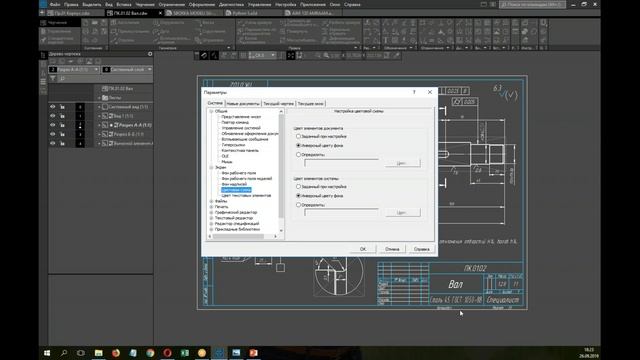The width and height of the screenshot is (640, 360).
Task: Expand the Печать node in settings tree
Action: 211,207
